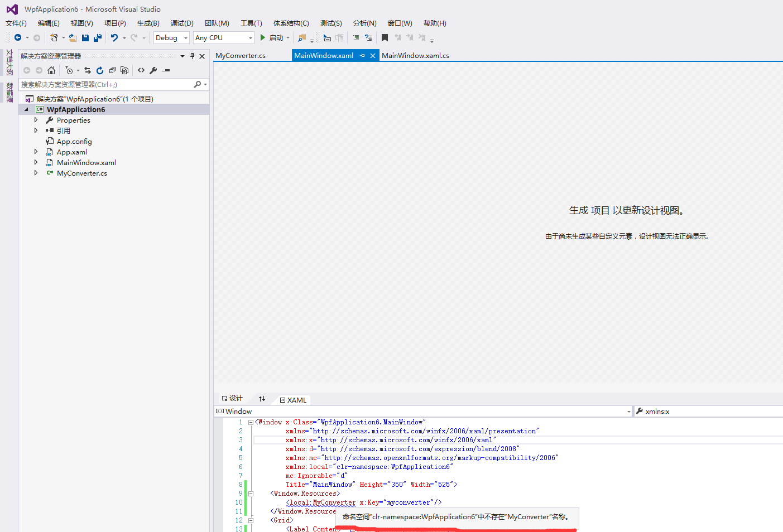Screen dimensions: 783x532
Task: Select App.config in Solution Explorer
Action: pyautogui.click(x=74, y=141)
